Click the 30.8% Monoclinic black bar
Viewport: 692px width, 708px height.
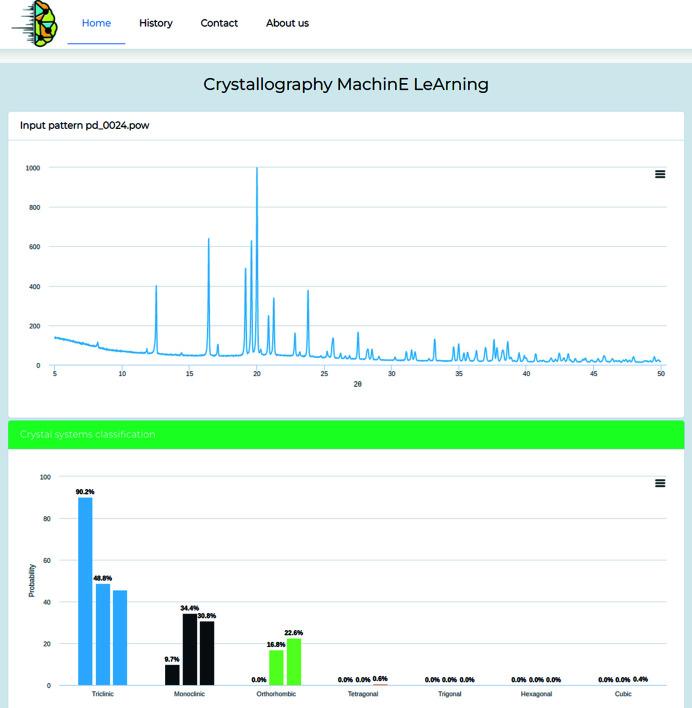(207, 653)
